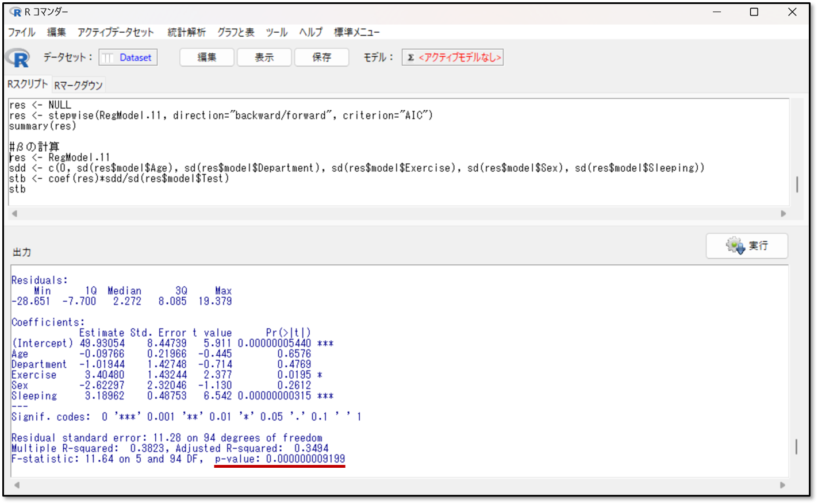818x504 pixels.
Task: Select the active Dataset button
Action: tap(128, 57)
